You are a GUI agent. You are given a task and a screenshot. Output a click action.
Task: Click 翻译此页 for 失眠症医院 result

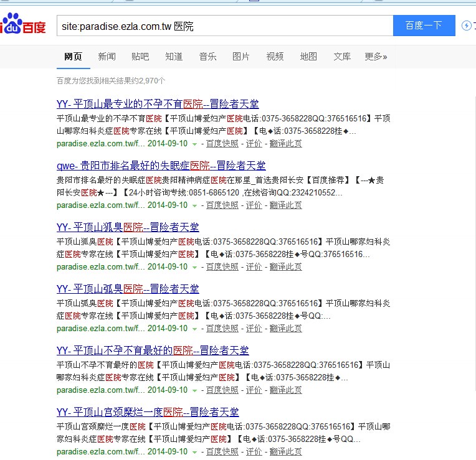tap(285, 205)
